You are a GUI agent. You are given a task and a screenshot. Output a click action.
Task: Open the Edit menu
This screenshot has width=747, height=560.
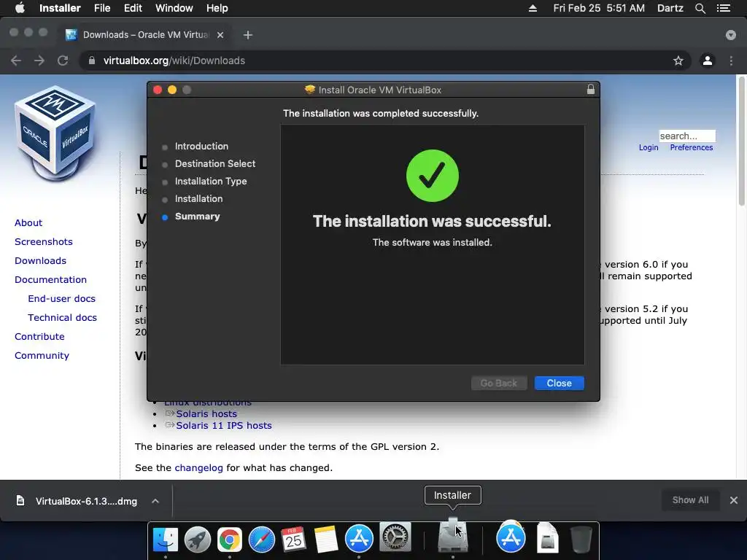(133, 8)
